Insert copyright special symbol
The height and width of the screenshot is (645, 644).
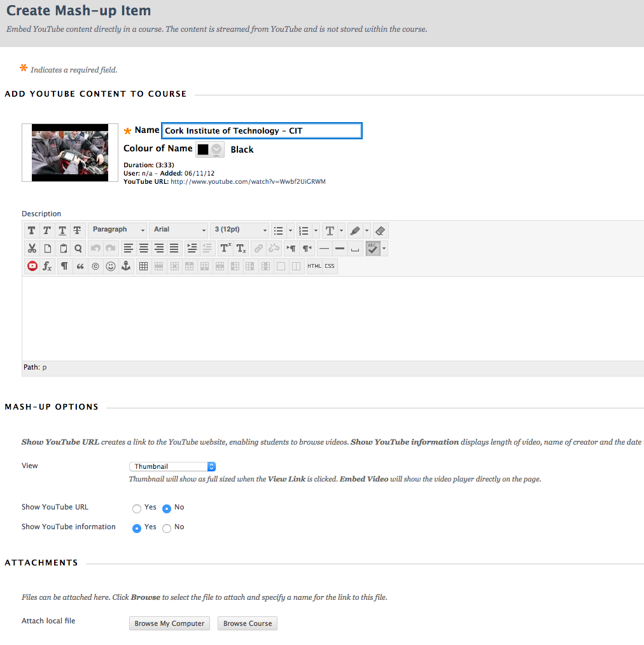(x=95, y=266)
